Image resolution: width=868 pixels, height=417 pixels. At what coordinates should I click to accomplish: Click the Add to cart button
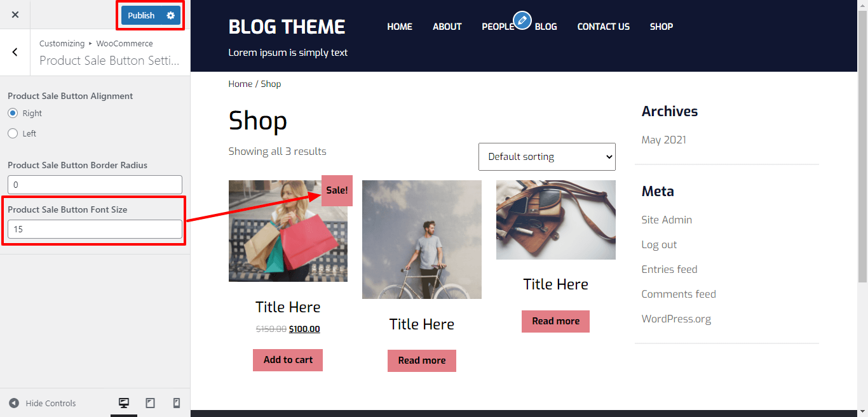click(x=288, y=360)
